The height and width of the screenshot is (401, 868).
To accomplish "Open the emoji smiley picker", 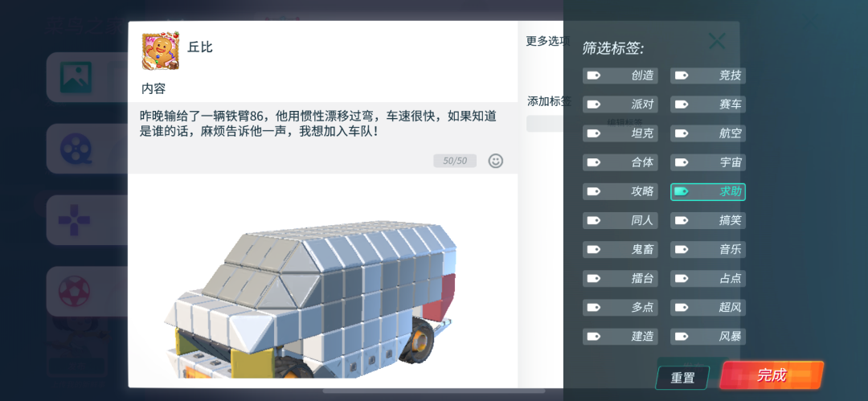I will tap(495, 162).
